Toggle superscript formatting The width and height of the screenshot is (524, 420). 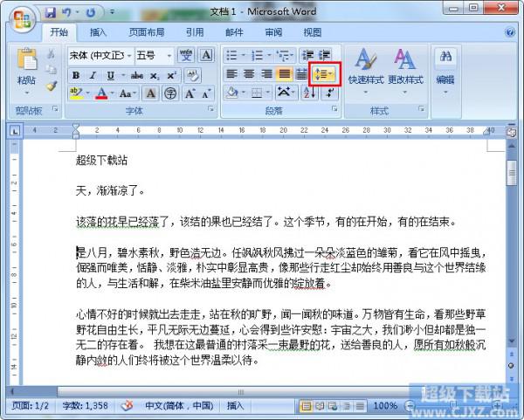pyautogui.click(x=171, y=75)
